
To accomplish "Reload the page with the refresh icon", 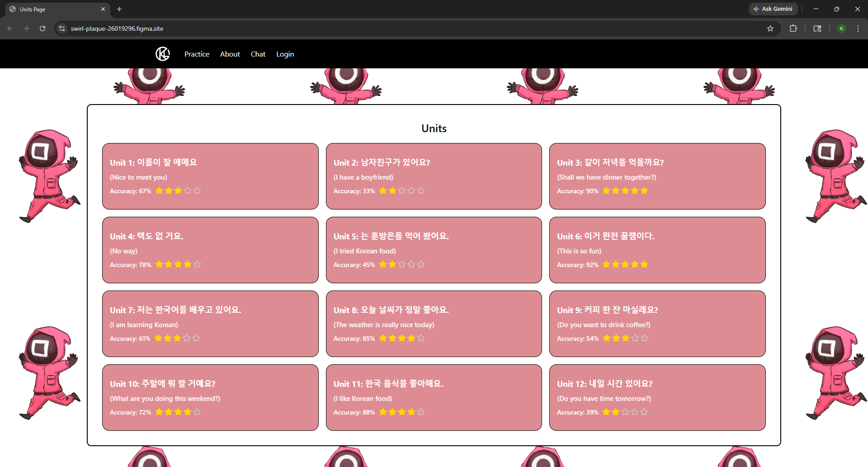I will (42, 28).
